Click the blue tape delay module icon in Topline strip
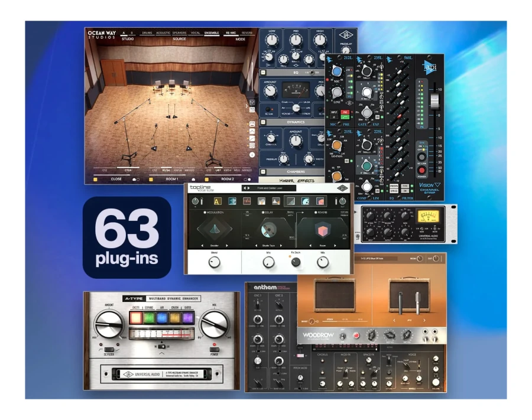This screenshot has width=532, height=420. click(306, 201)
